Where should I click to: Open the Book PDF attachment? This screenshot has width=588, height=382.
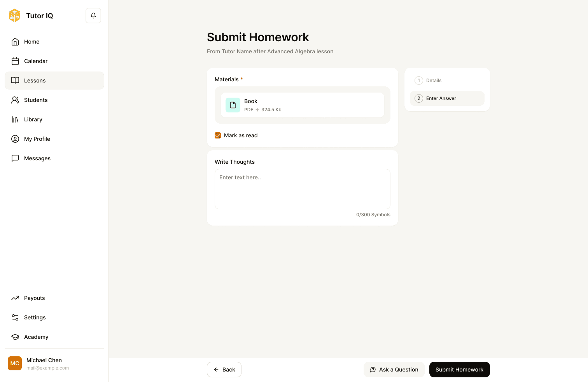tap(303, 105)
